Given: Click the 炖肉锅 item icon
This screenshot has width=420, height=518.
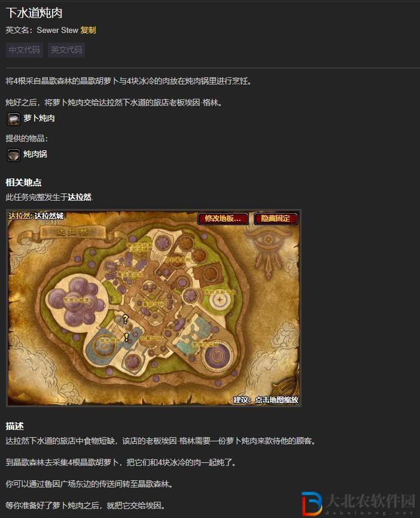Looking at the screenshot, I should [14, 155].
